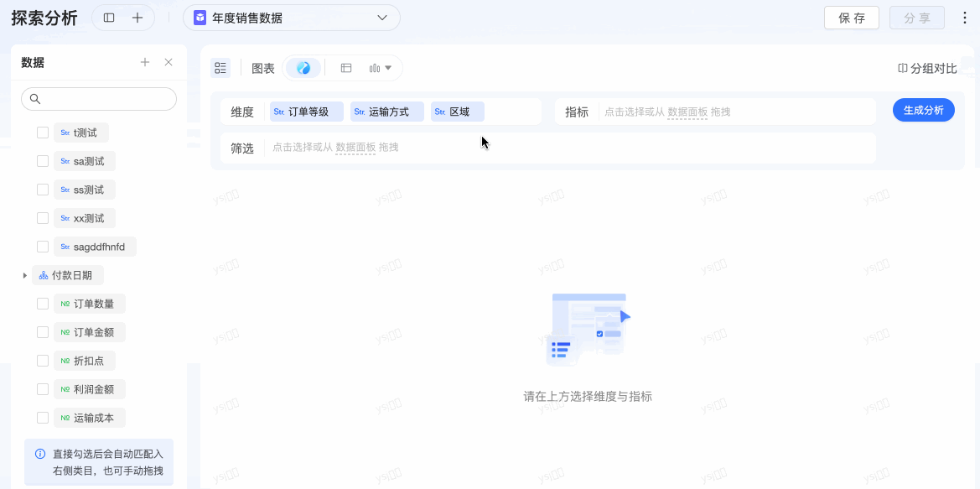
Task: Open the bar chart type dropdown
Action: [381, 68]
